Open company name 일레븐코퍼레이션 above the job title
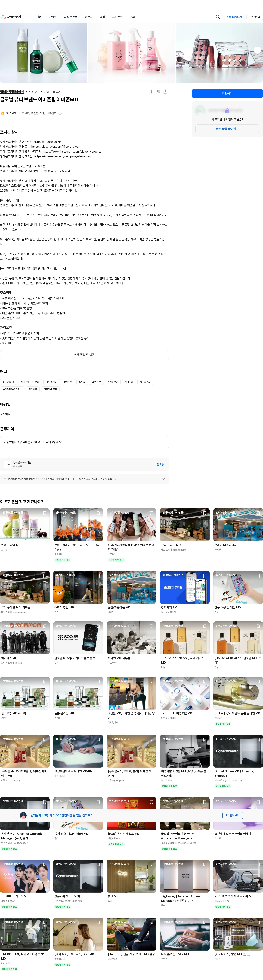The height and width of the screenshot is (980, 263). 12,92
